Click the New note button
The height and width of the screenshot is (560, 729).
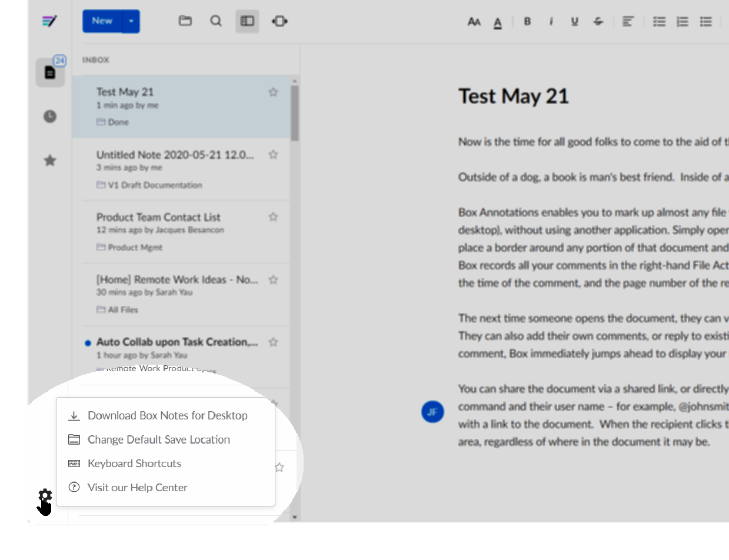(x=102, y=21)
